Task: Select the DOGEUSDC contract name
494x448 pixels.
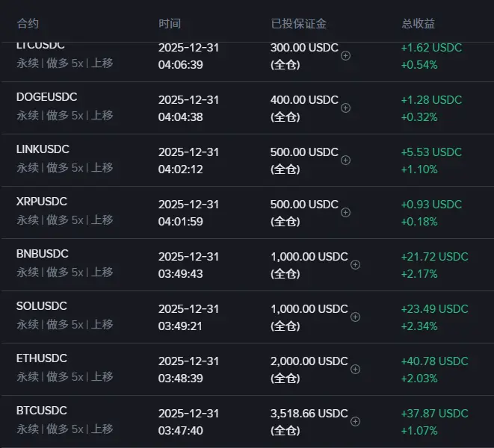Action: pyautogui.click(x=46, y=97)
